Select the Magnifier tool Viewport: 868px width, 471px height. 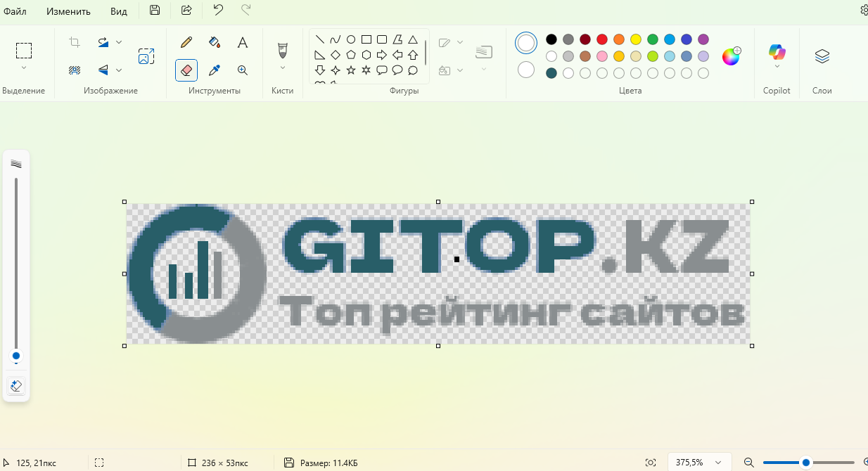243,70
